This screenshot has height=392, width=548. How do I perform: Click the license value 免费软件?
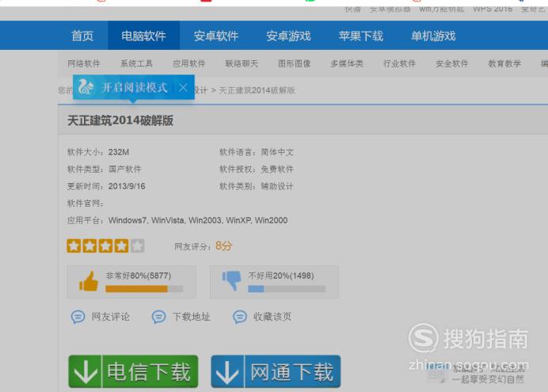pyautogui.click(x=277, y=169)
